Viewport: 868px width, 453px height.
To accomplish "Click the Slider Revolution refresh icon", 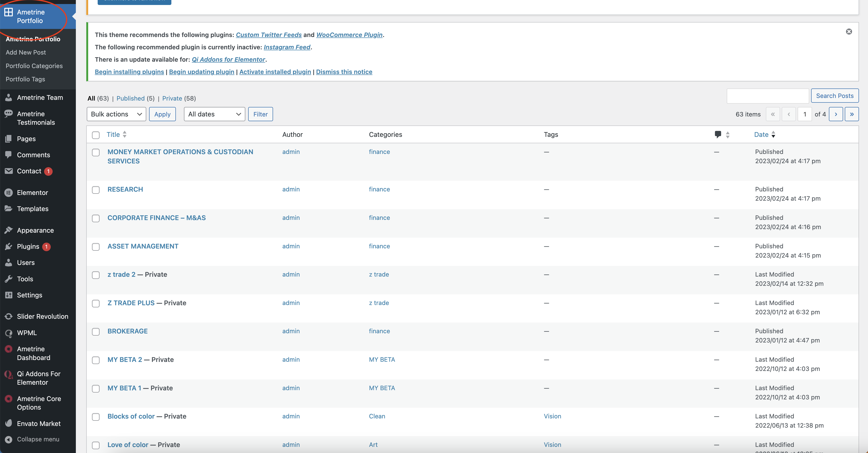I will tap(9, 316).
